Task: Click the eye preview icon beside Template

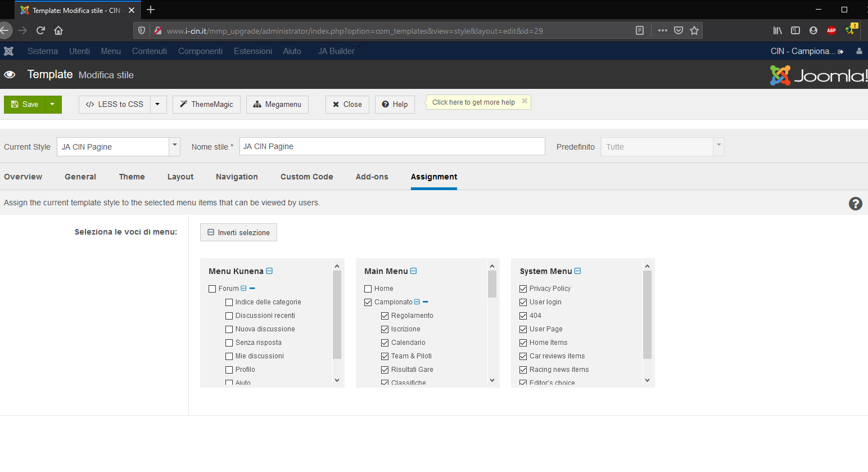Action: click(10, 75)
